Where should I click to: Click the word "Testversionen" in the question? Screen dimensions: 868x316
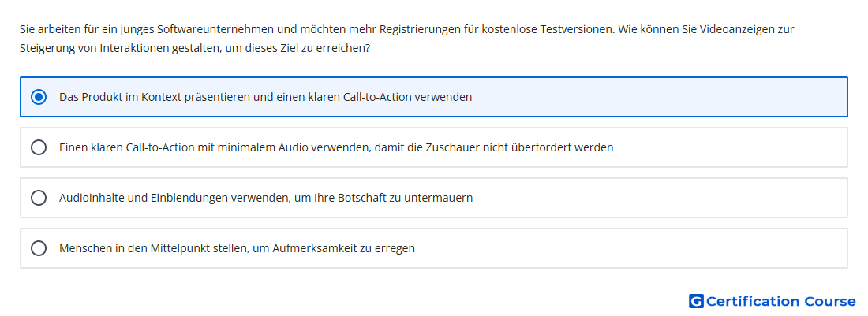(578, 29)
